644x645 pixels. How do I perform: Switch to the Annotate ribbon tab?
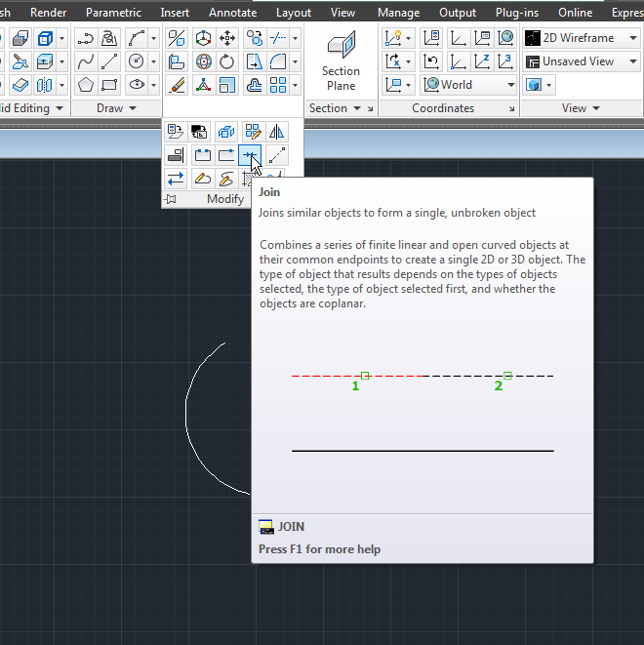pos(232,13)
